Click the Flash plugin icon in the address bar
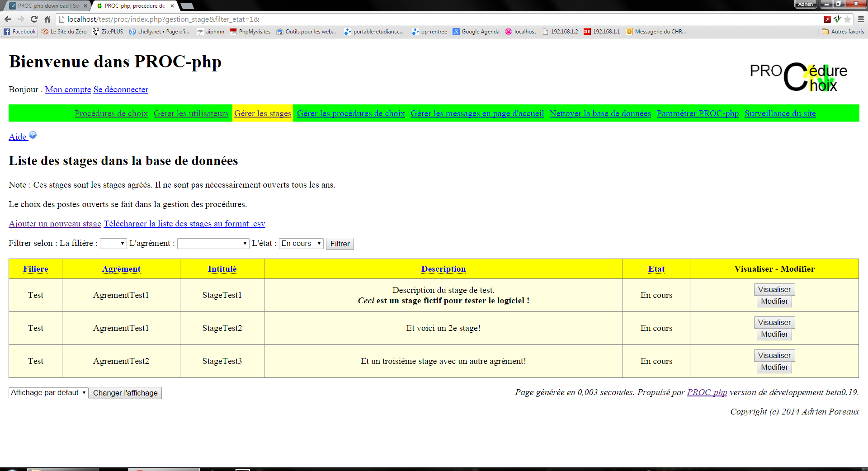 (827, 19)
